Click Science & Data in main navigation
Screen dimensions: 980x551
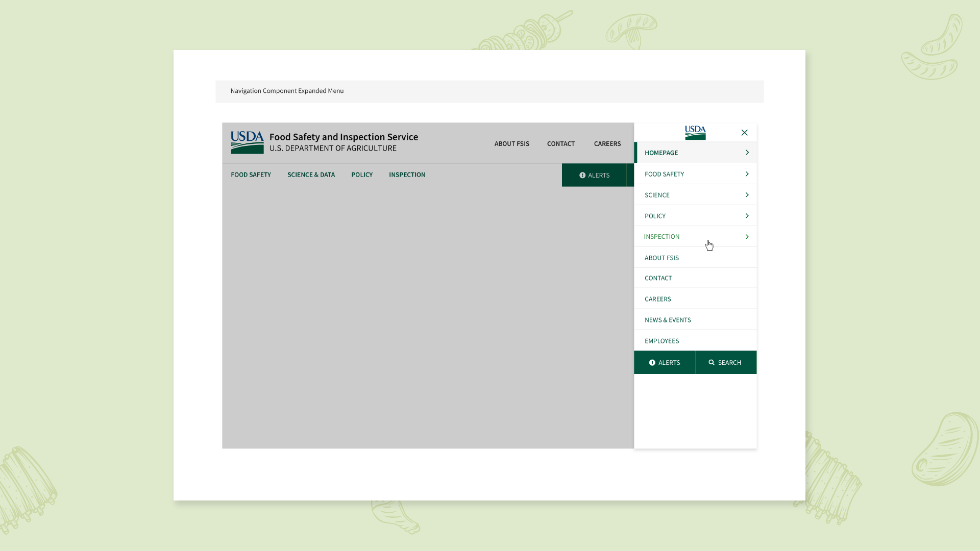coord(311,175)
